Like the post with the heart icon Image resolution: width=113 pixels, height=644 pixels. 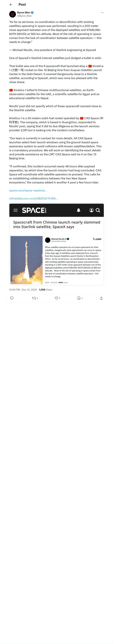(x=56, y=298)
